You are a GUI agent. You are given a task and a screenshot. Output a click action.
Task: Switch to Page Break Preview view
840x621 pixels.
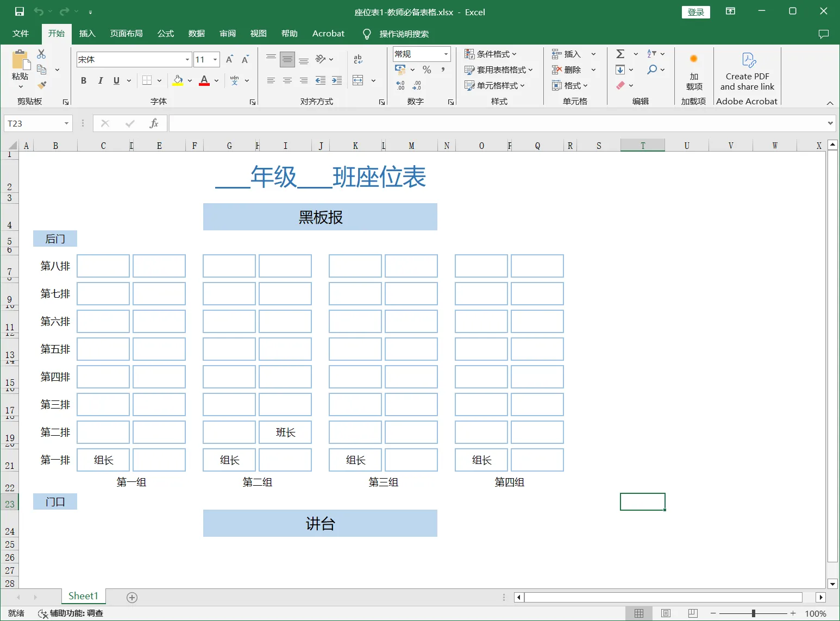[693, 613]
